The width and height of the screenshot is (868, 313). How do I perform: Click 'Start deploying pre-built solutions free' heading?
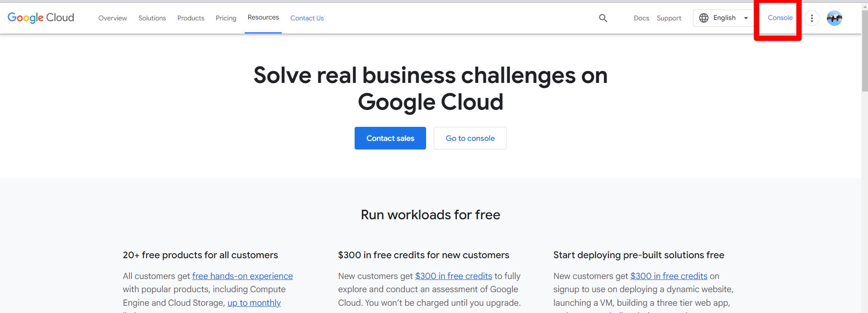(x=639, y=255)
